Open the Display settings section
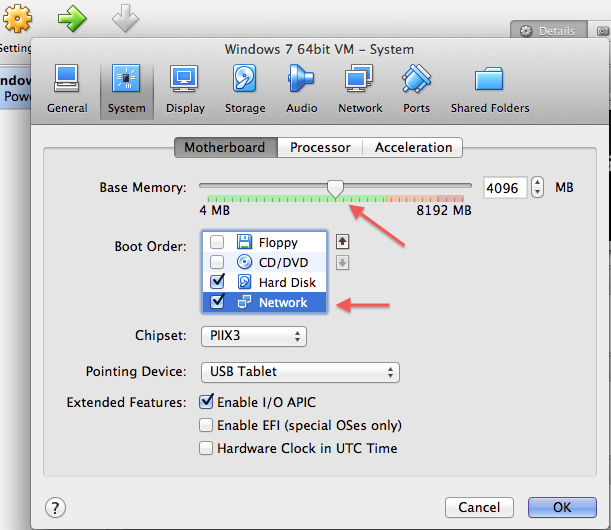The width and height of the screenshot is (611, 530). click(x=185, y=89)
